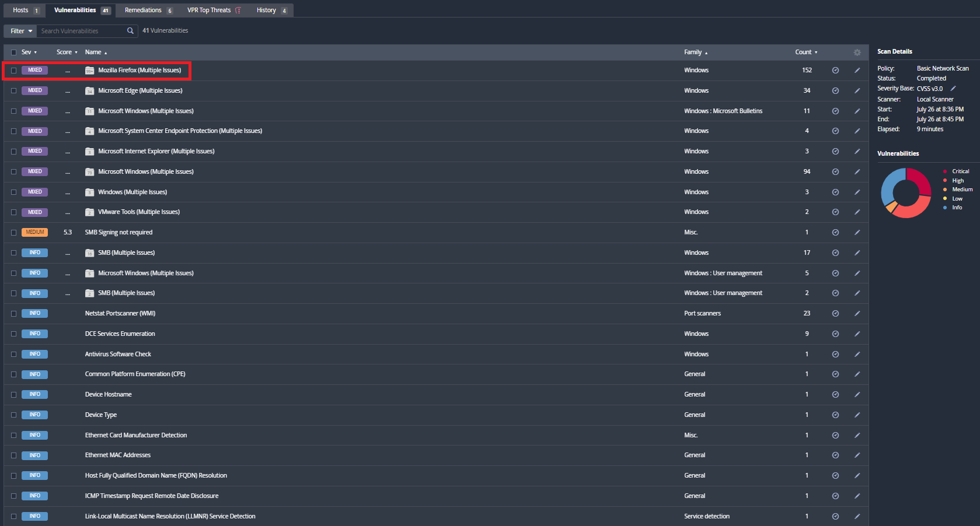This screenshot has width=980, height=526.
Task: Open the Count column sort dropdown
Action: click(815, 52)
